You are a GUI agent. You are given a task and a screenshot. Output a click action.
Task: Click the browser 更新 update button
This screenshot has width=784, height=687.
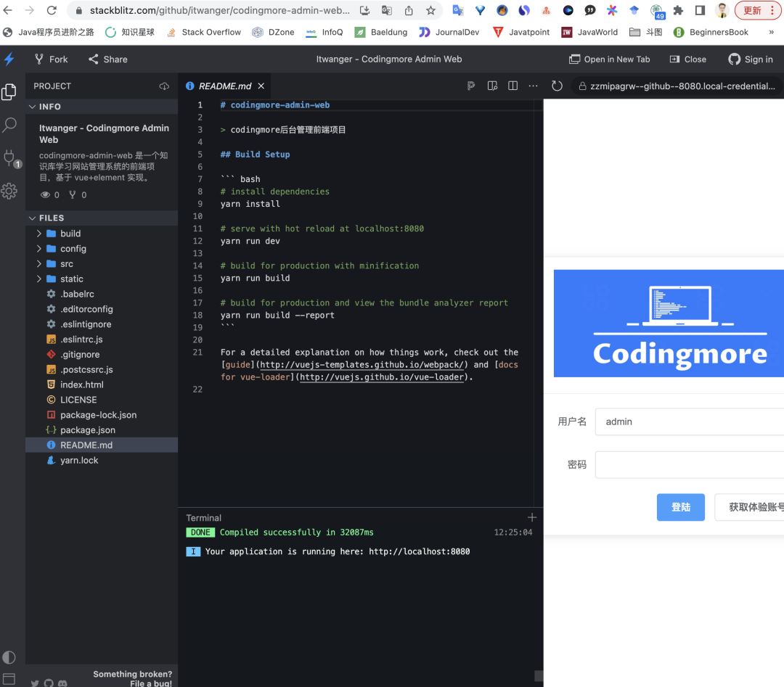click(757, 10)
